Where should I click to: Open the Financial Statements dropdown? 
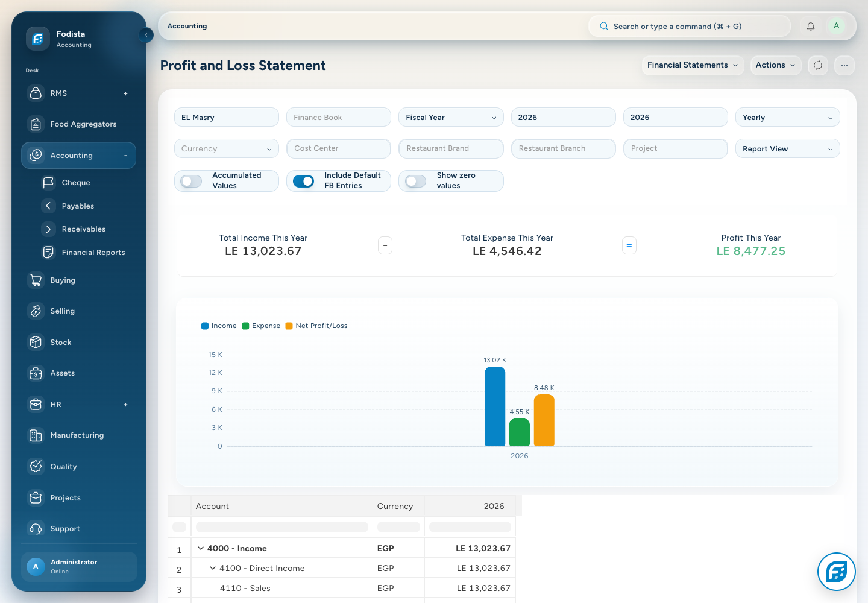coord(693,65)
